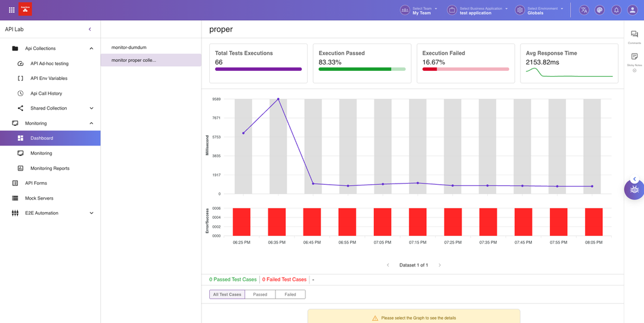
Task: Click the red bar at 06:35 PM
Action: (277, 222)
